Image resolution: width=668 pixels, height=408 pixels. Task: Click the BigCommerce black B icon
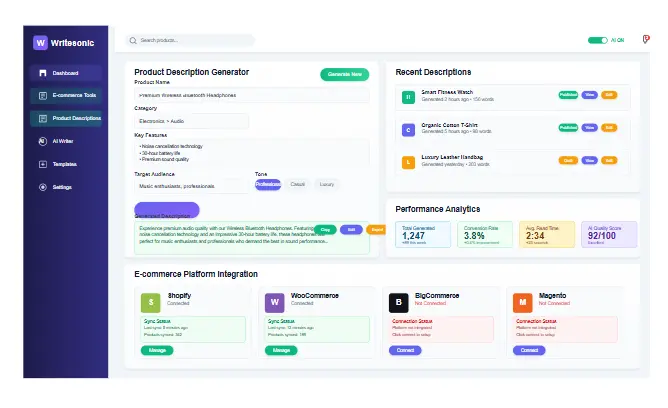click(399, 303)
